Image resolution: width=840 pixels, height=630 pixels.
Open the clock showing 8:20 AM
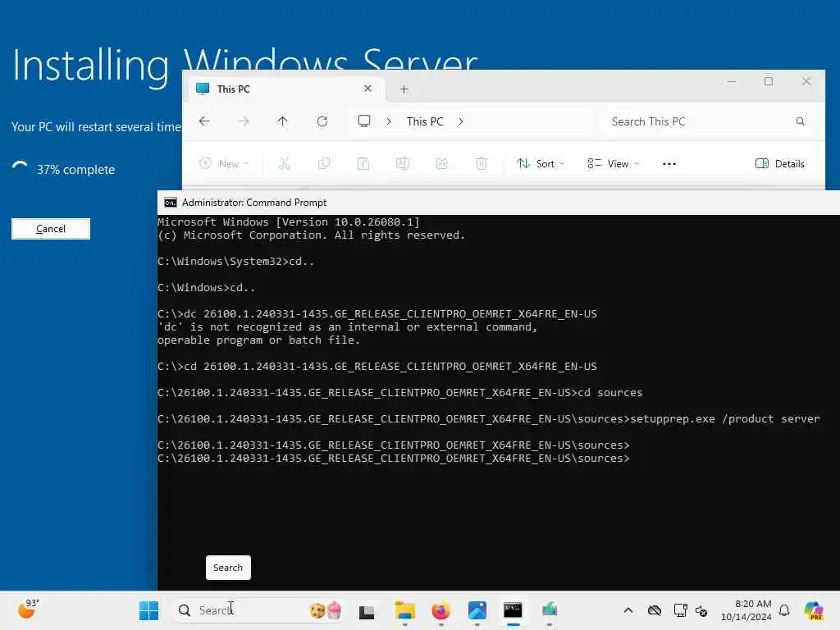point(746,610)
